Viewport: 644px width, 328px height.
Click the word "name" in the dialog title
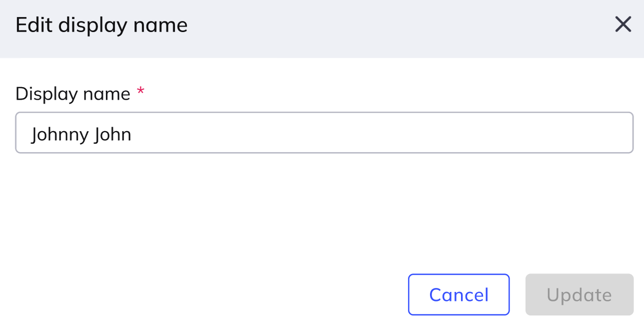pos(164,25)
